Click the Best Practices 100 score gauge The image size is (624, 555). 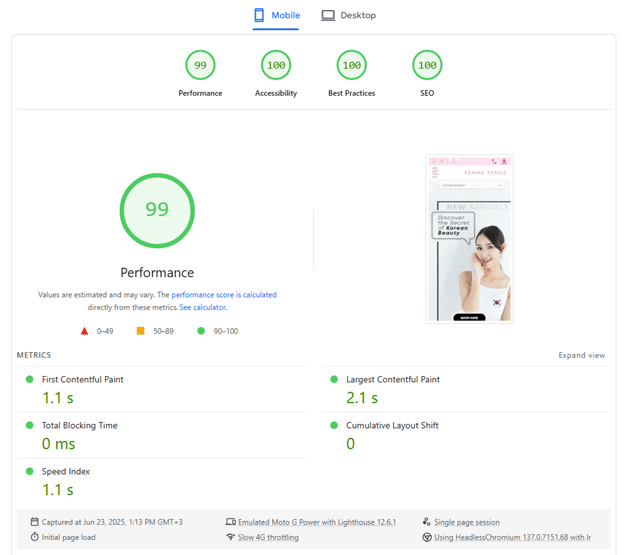pos(351,66)
